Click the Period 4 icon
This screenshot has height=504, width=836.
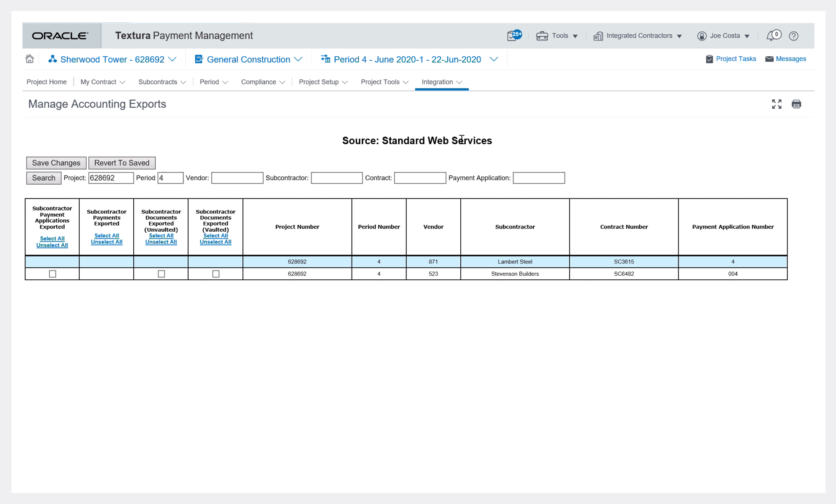(325, 59)
